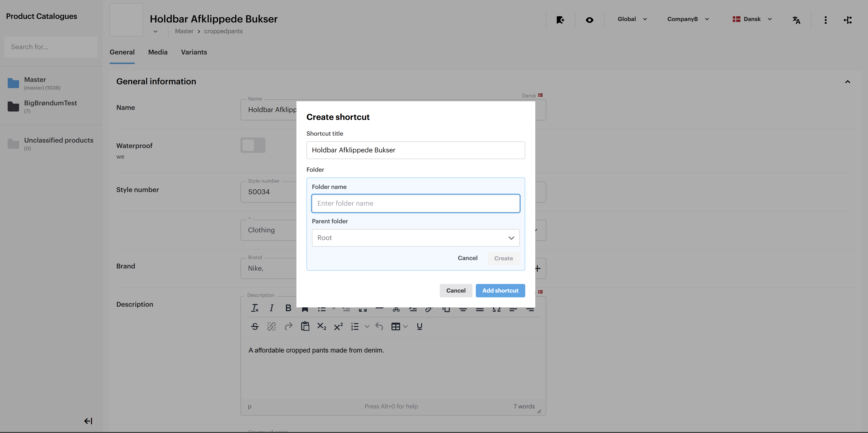Click the strikethrough formatting icon
Image resolution: width=868 pixels, height=433 pixels.
tap(255, 326)
